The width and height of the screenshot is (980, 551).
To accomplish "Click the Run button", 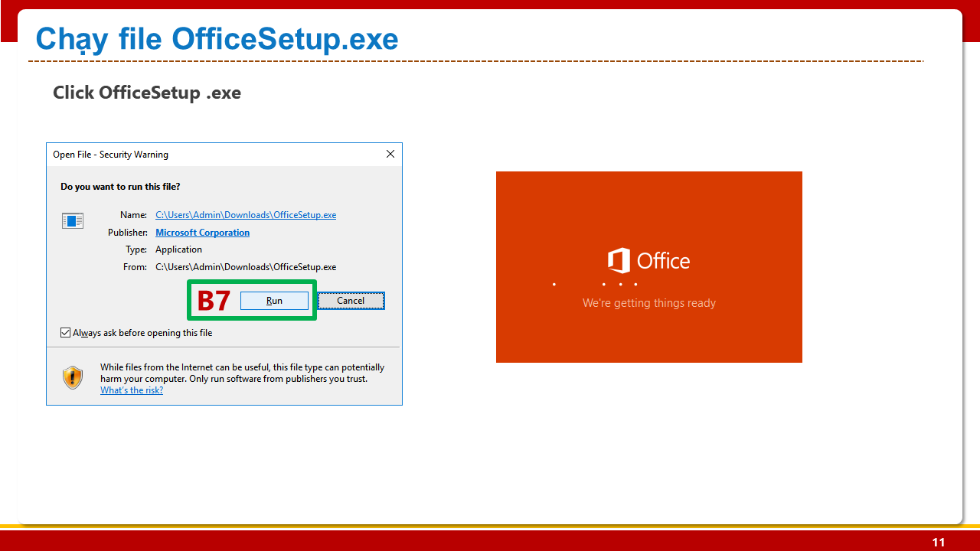I will click(274, 301).
